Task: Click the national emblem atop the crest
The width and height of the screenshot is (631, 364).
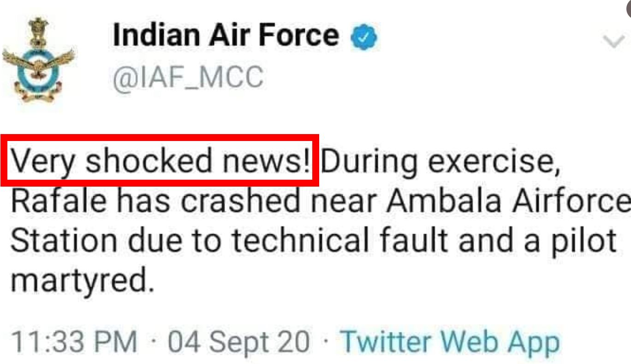Action: point(39,30)
